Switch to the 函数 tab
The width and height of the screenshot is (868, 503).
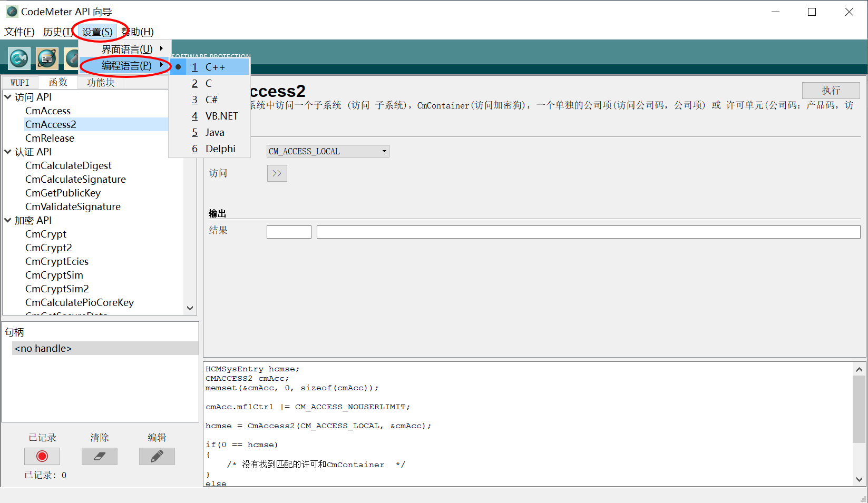pyautogui.click(x=58, y=82)
